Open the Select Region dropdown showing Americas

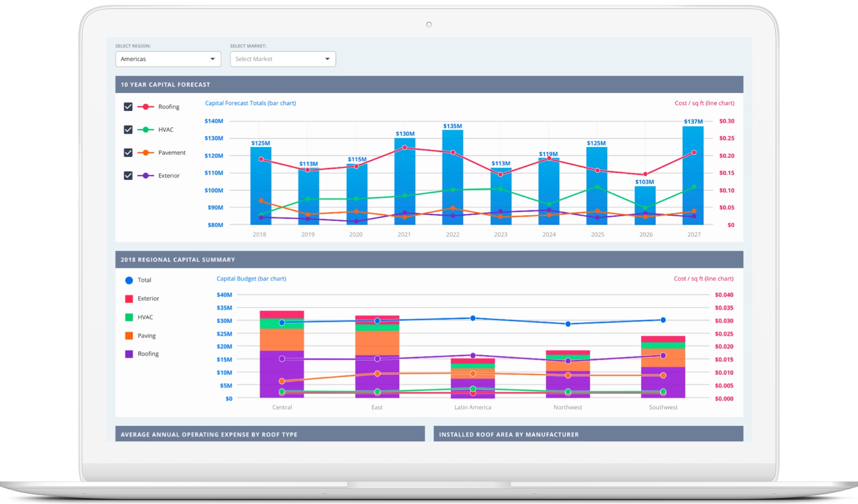(x=168, y=59)
